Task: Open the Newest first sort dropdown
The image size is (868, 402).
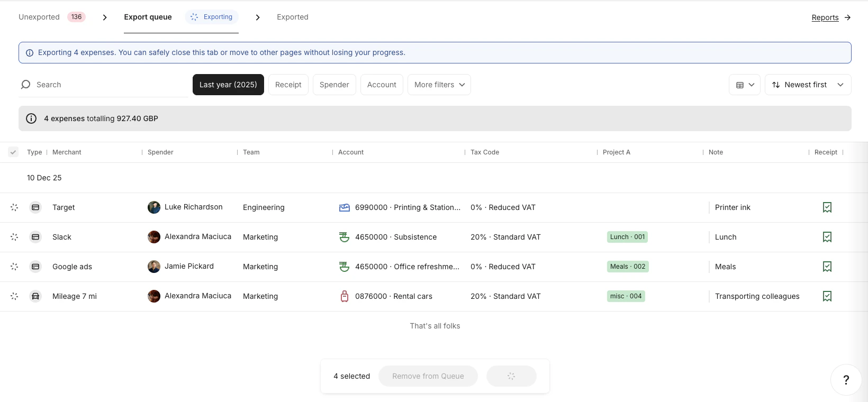Action: [808, 85]
